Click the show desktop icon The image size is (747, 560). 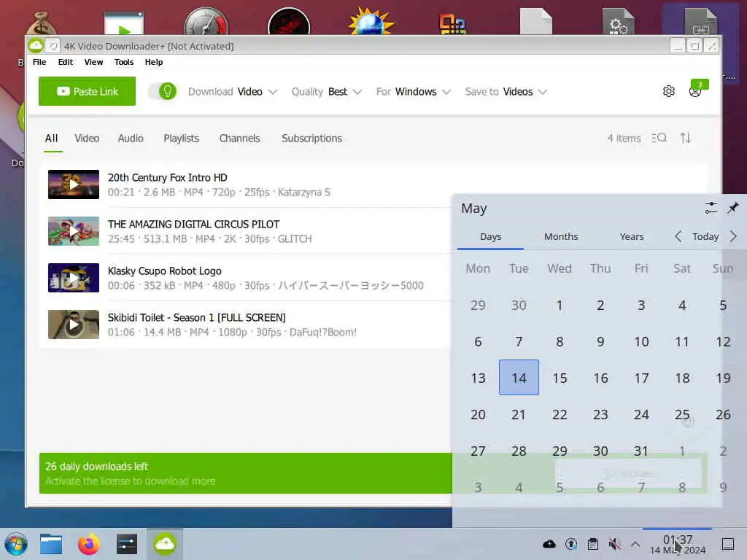728,544
